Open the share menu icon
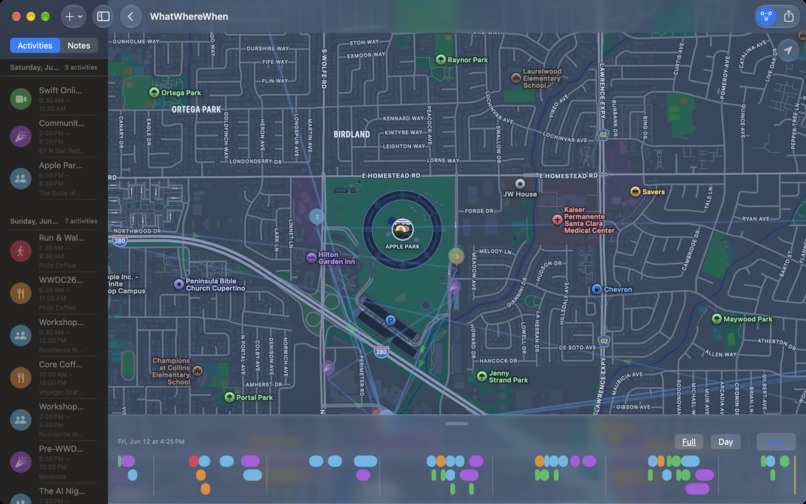 tap(789, 16)
